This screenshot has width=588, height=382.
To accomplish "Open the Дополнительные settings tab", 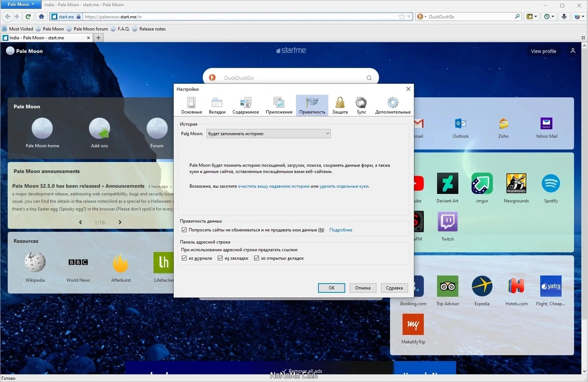I will tap(392, 105).
